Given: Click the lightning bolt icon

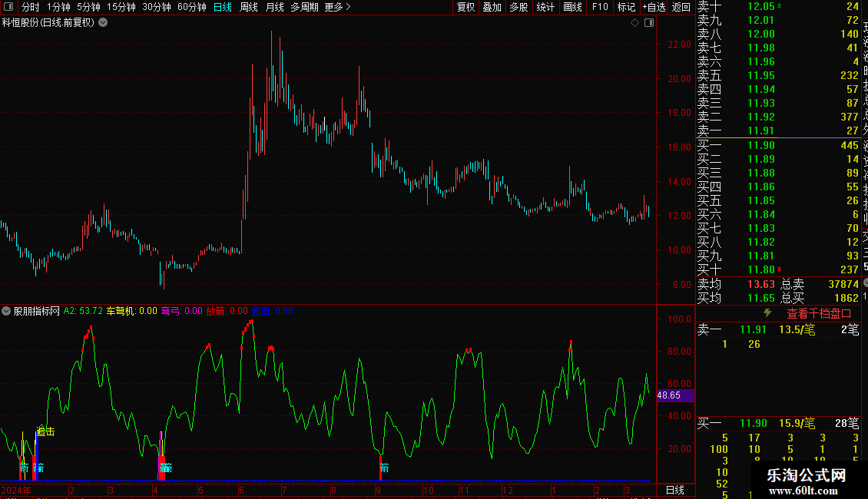Looking at the screenshot, I should (x=767, y=313).
